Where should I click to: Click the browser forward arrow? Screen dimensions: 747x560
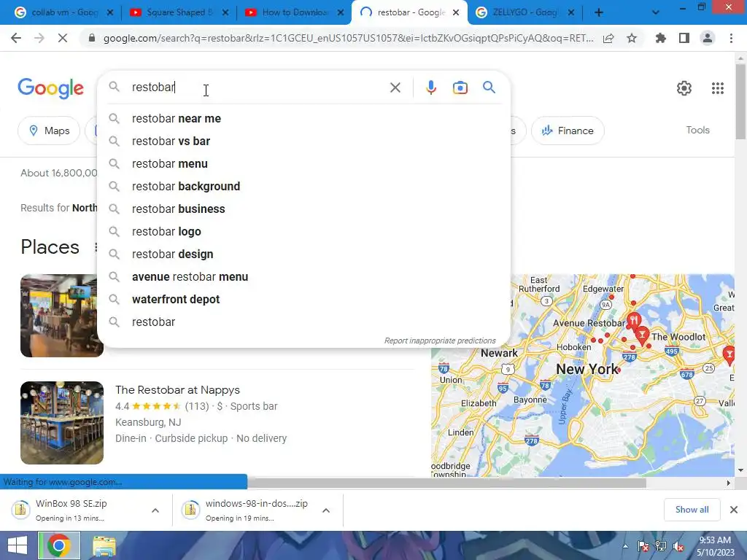click(39, 38)
